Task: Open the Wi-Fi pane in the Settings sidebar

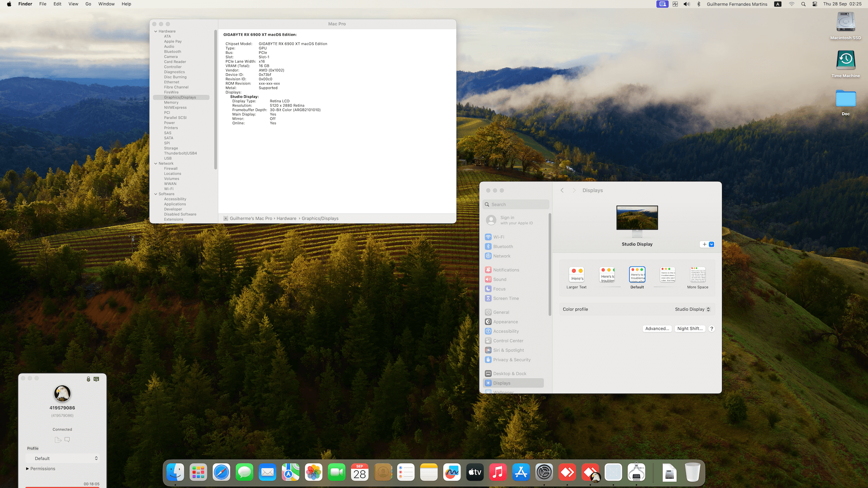Action: coord(498,237)
